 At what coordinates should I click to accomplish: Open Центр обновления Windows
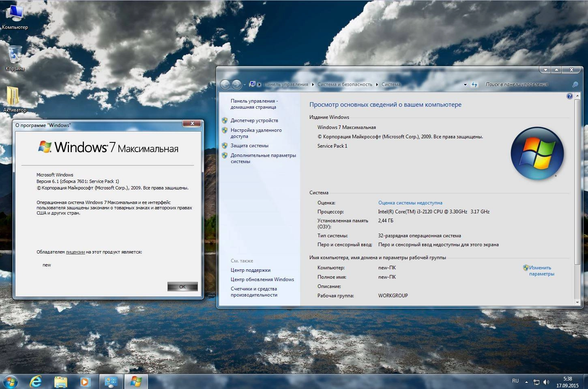coord(262,279)
